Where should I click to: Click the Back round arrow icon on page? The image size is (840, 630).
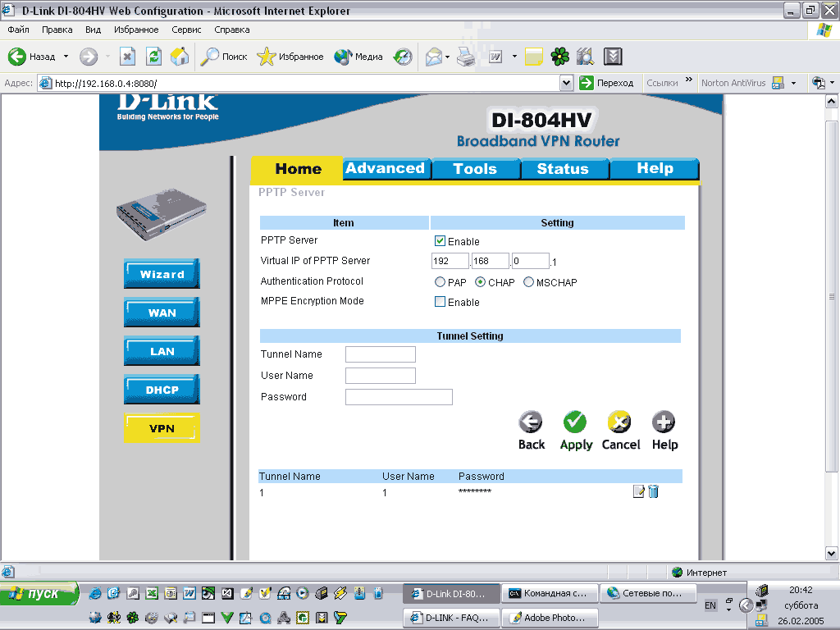click(531, 422)
